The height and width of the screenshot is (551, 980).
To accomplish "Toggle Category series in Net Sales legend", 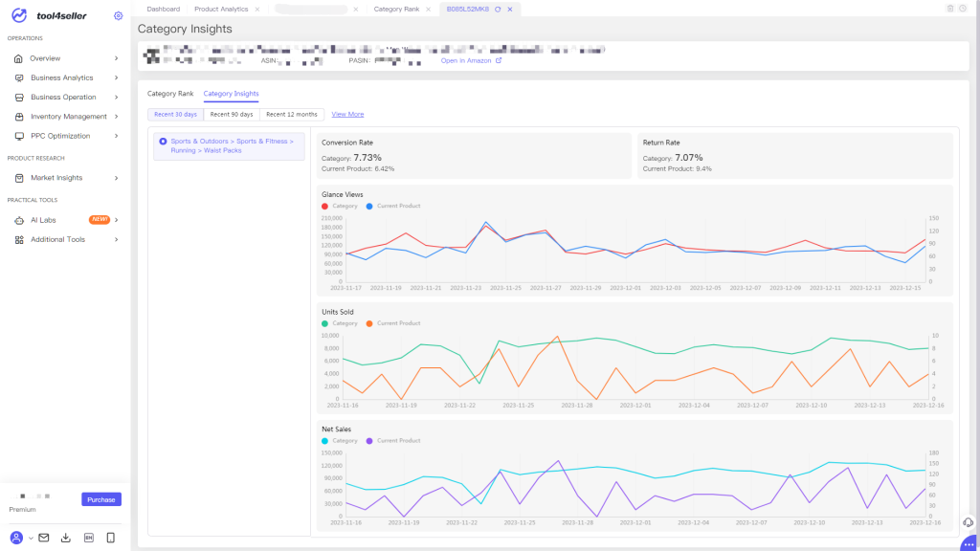I will 340,441.
